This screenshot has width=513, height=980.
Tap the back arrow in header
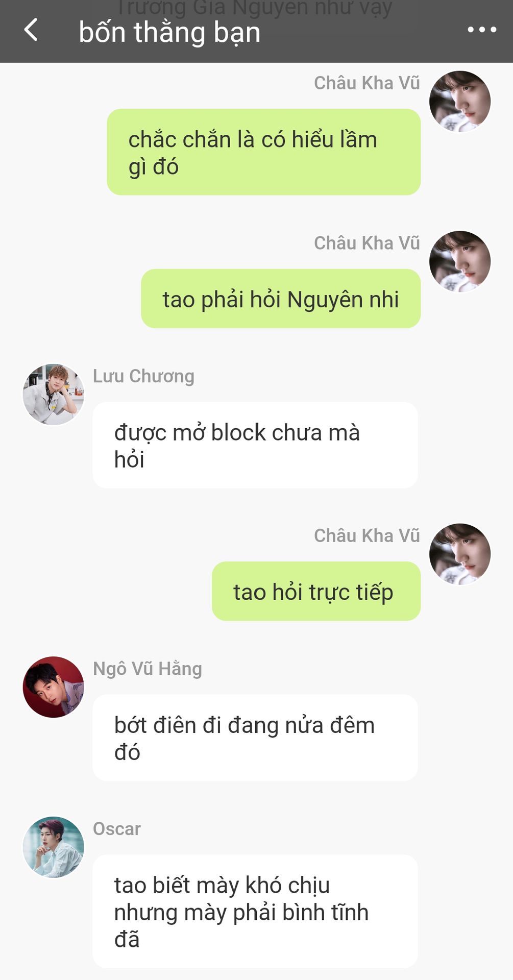31,30
